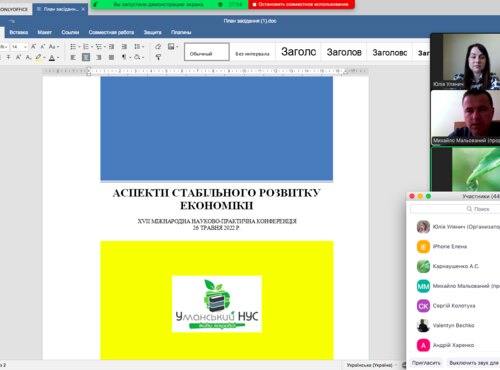Click the MM avatar for Михайло Мальований

coord(423,286)
